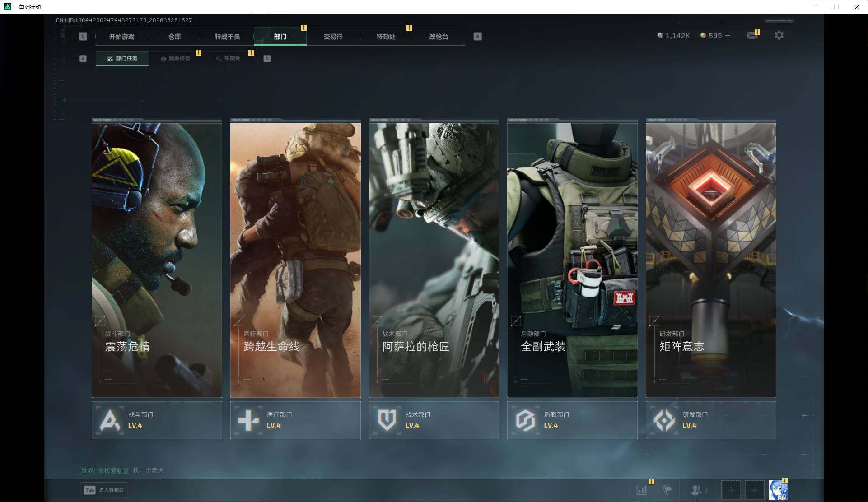Open the mail envelope icon
868x502 pixels.
pos(752,35)
